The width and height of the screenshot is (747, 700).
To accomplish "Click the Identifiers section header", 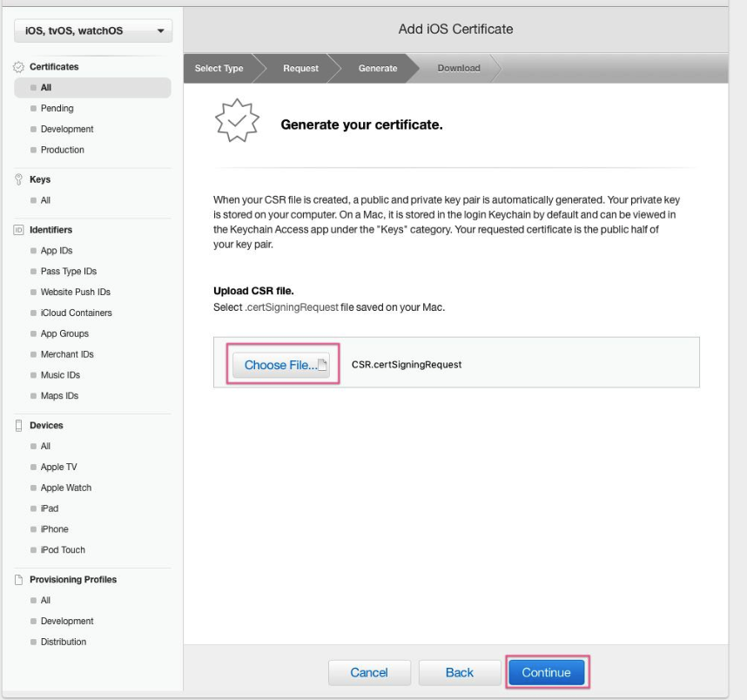I will [x=51, y=230].
